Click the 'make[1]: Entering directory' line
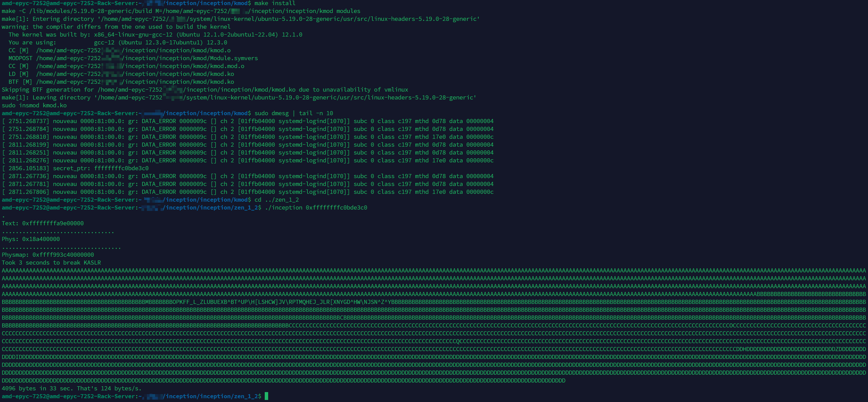Screen dimensions: 868x402 point(241,19)
